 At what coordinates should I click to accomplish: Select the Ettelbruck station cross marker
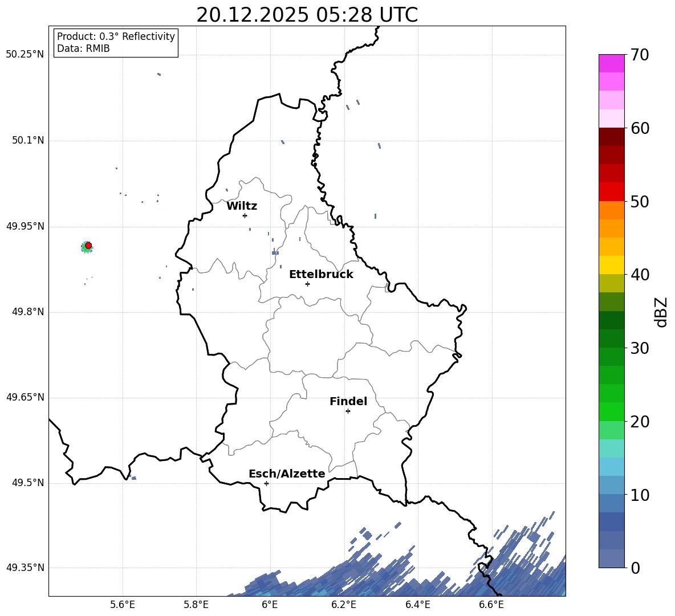pyautogui.click(x=307, y=284)
